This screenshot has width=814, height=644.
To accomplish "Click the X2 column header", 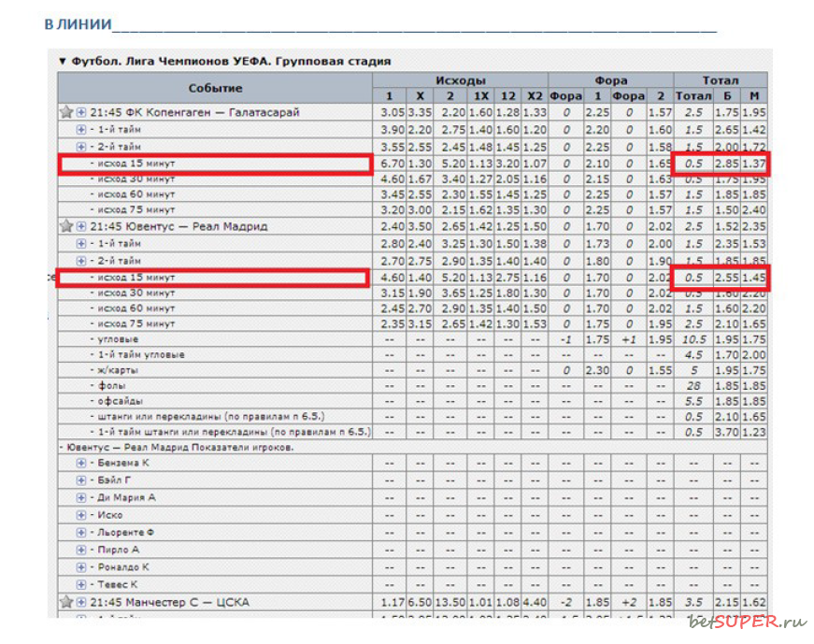I will [x=535, y=95].
